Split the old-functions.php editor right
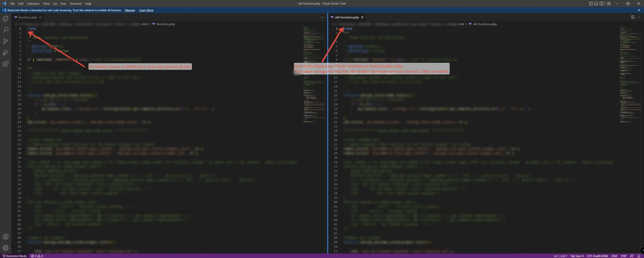The image size is (644, 258). tap(633, 17)
